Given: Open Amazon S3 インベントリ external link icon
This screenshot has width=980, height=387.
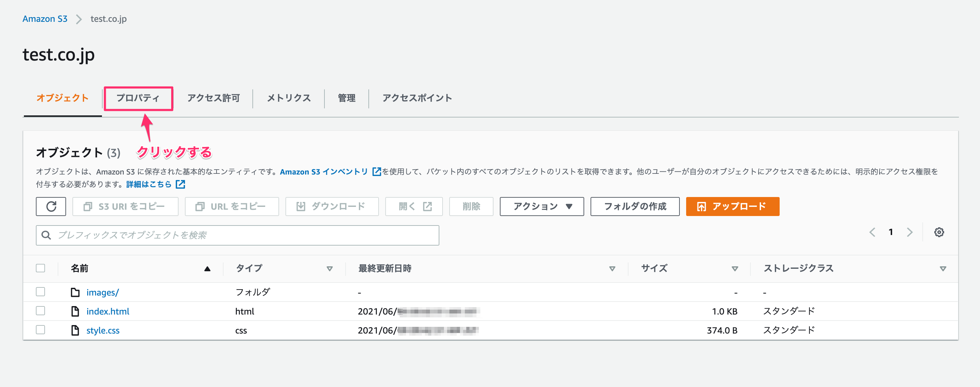Looking at the screenshot, I should coord(376,172).
